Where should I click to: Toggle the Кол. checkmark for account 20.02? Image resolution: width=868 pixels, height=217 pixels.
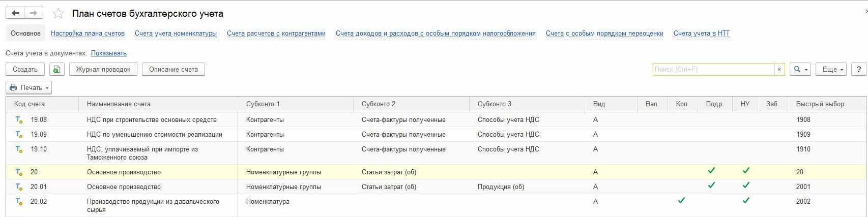(681, 200)
